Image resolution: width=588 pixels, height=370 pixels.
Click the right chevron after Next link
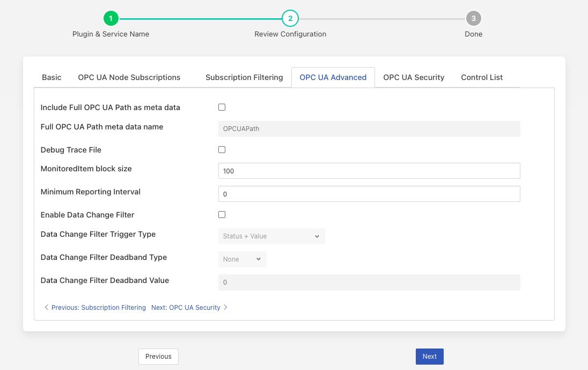pyautogui.click(x=225, y=307)
